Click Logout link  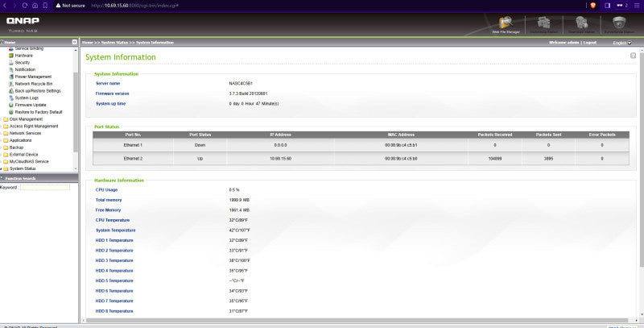[x=590, y=43]
